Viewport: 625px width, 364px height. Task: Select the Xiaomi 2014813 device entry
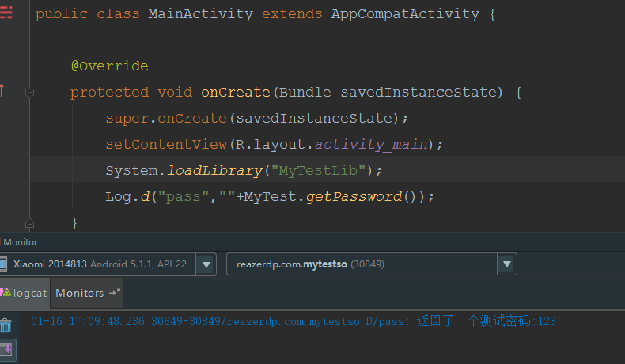tap(100, 264)
